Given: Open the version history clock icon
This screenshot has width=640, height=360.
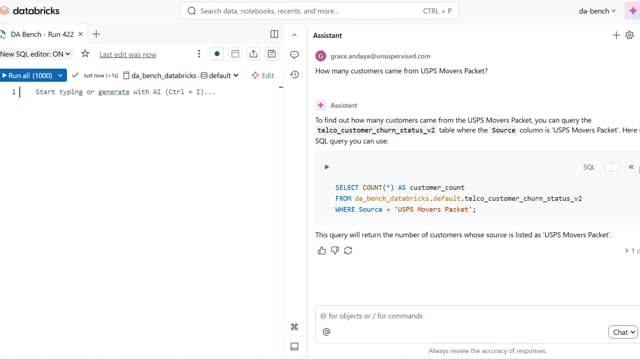Looking at the screenshot, I should (294, 75).
